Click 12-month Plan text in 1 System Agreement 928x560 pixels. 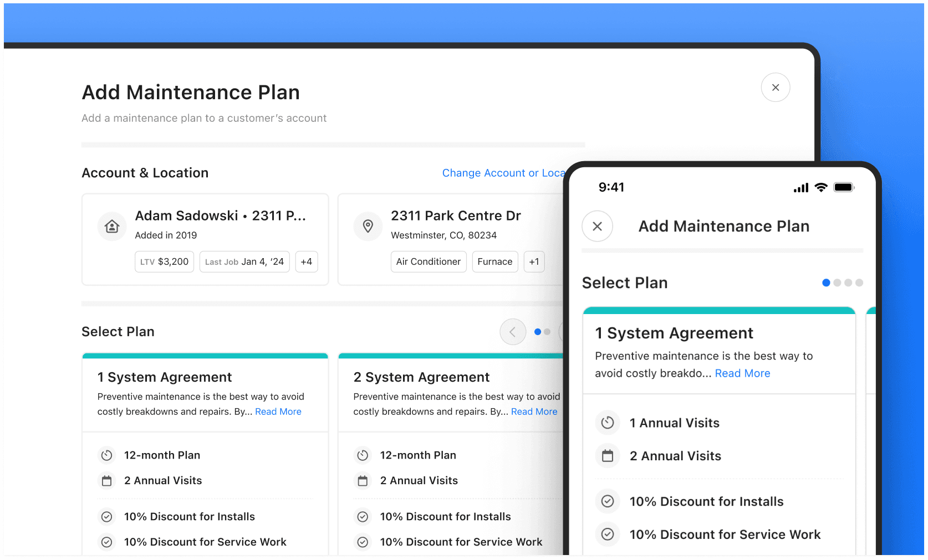coord(162,455)
